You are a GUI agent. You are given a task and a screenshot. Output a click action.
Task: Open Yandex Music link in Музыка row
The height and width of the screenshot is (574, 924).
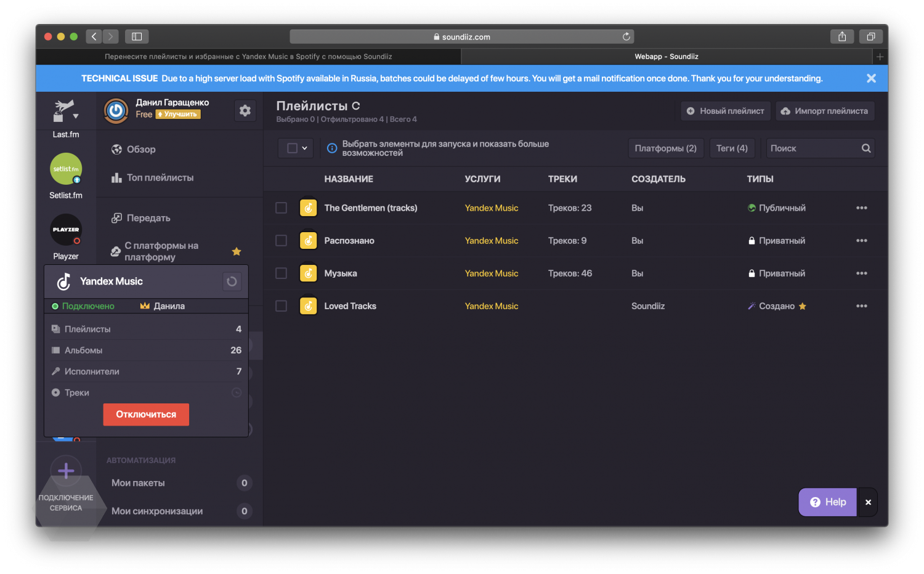[492, 273]
